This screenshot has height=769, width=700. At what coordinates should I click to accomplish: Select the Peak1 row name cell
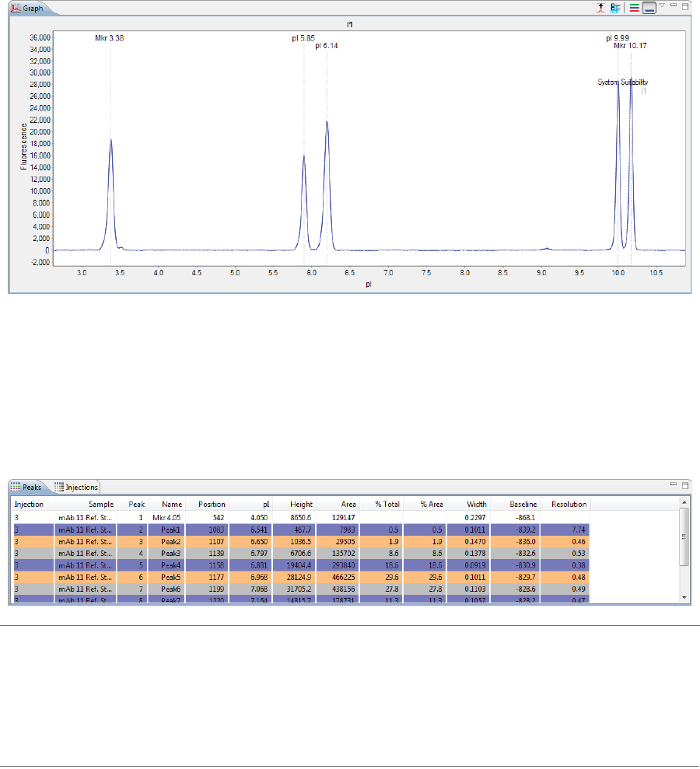point(166,530)
